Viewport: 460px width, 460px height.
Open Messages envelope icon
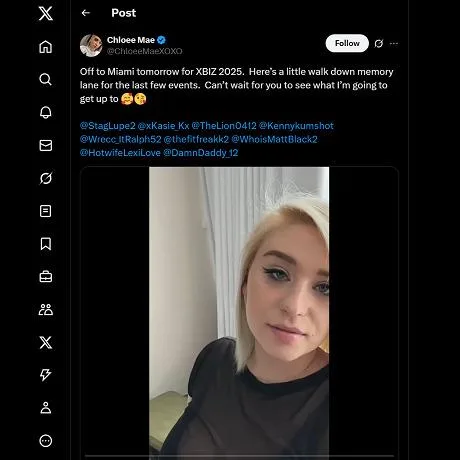46,145
